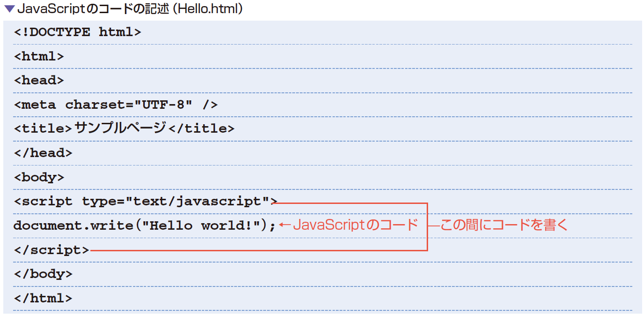Click the "Hello world!" string literal
This screenshot has width=644, height=316.
click(201, 226)
